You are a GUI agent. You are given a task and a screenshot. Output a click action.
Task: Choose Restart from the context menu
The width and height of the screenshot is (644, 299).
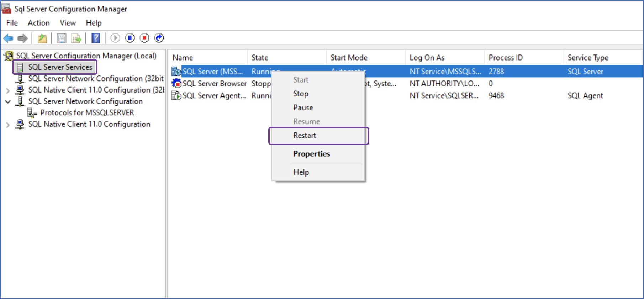pyautogui.click(x=318, y=136)
